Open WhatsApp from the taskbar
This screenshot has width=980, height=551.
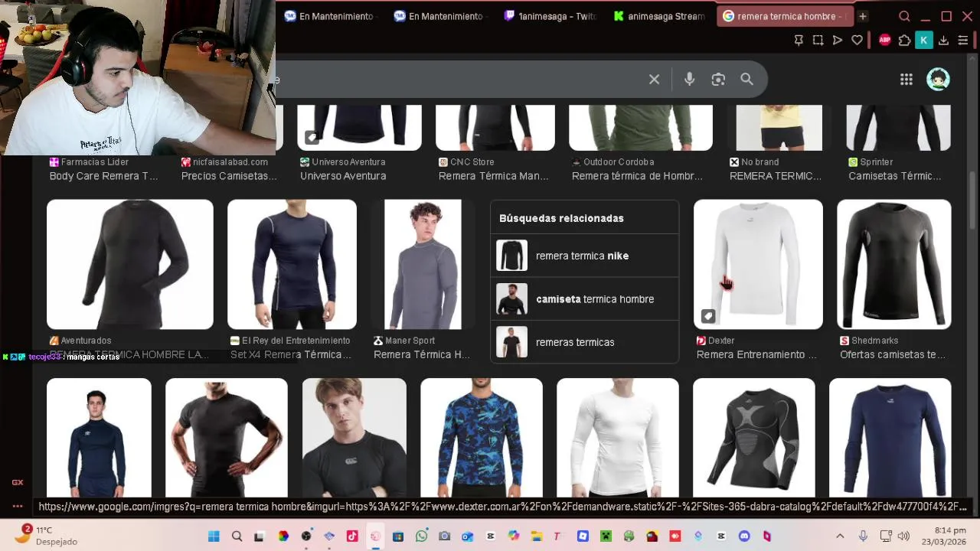(422, 536)
